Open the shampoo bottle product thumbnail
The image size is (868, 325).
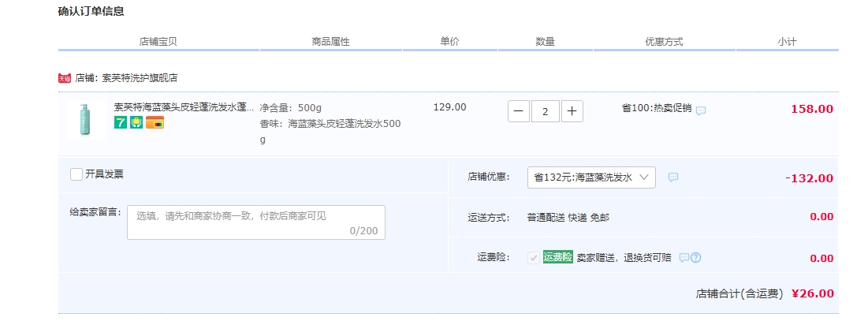(86, 120)
